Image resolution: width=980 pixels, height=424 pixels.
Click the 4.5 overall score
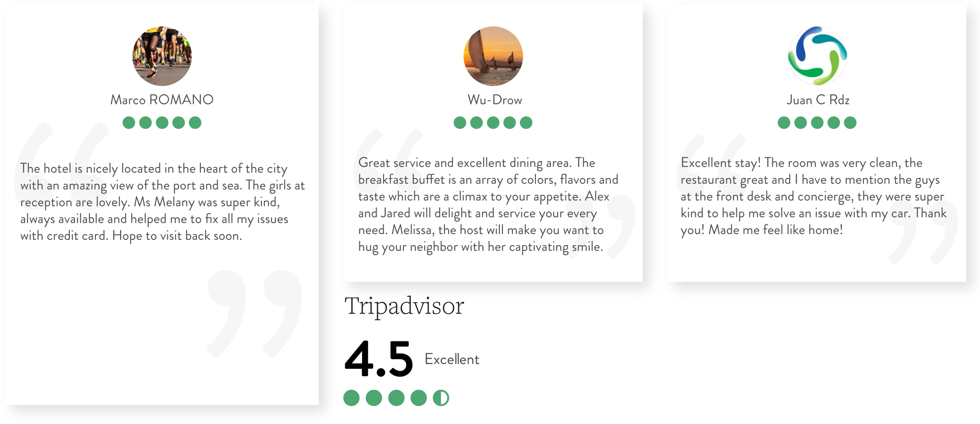click(379, 359)
